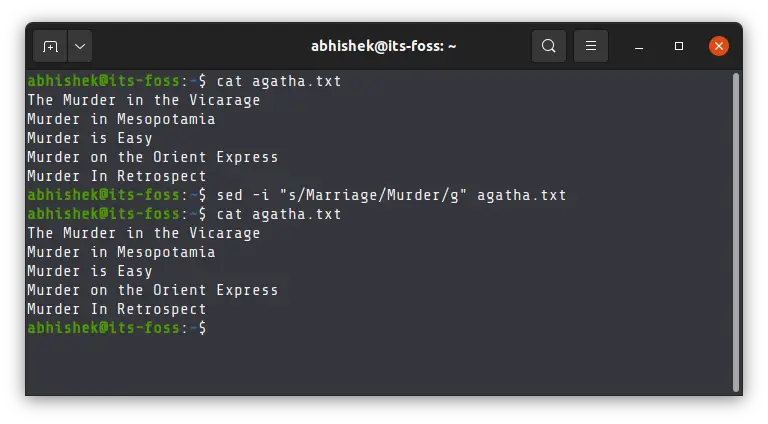Click the terminal's vertical scrollbar

coord(736,230)
